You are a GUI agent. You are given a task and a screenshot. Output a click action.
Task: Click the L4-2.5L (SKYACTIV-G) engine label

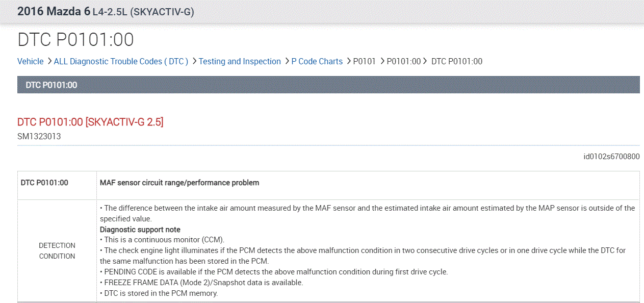click(143, 12)
